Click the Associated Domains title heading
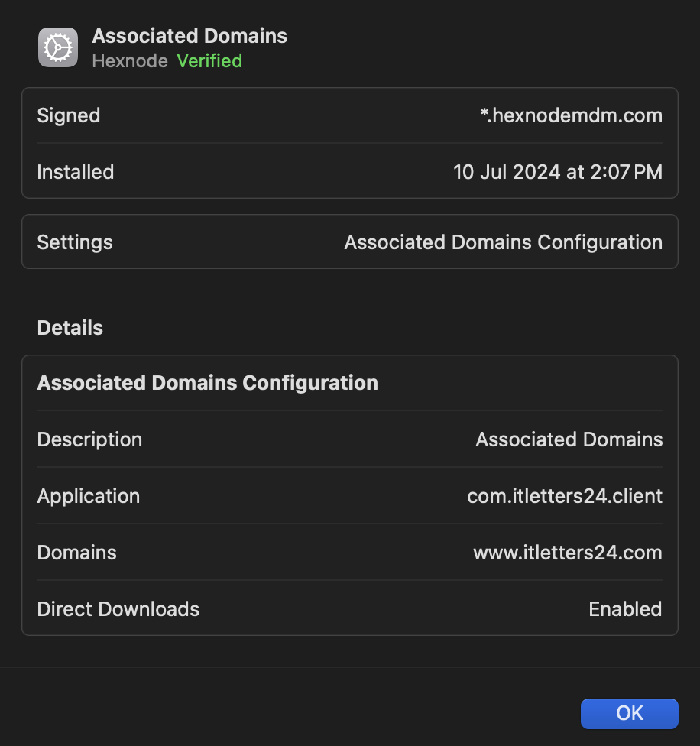 (x=190, y=36)
